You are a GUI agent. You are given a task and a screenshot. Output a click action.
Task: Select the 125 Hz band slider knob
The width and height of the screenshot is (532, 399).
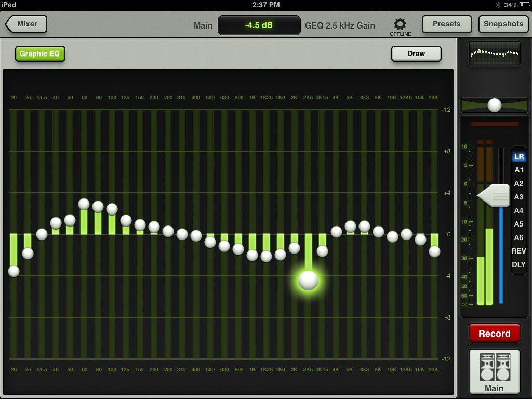pyautogui.click(x=126, y=220)
